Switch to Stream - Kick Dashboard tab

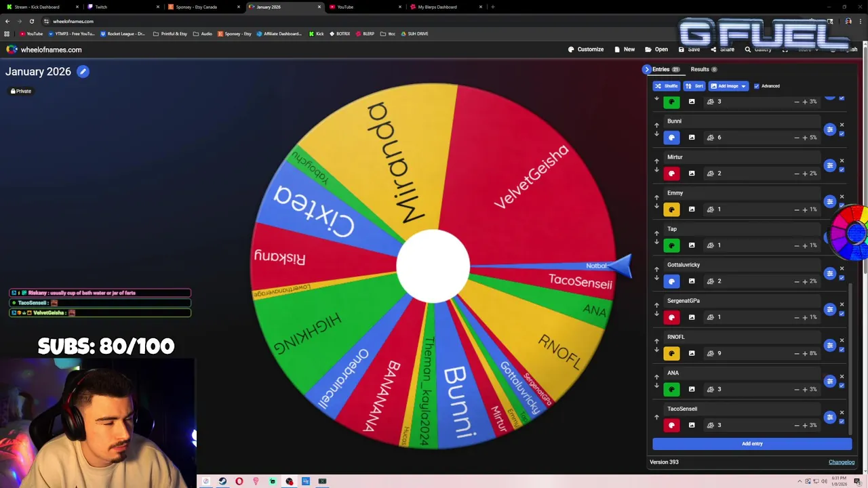42,7
